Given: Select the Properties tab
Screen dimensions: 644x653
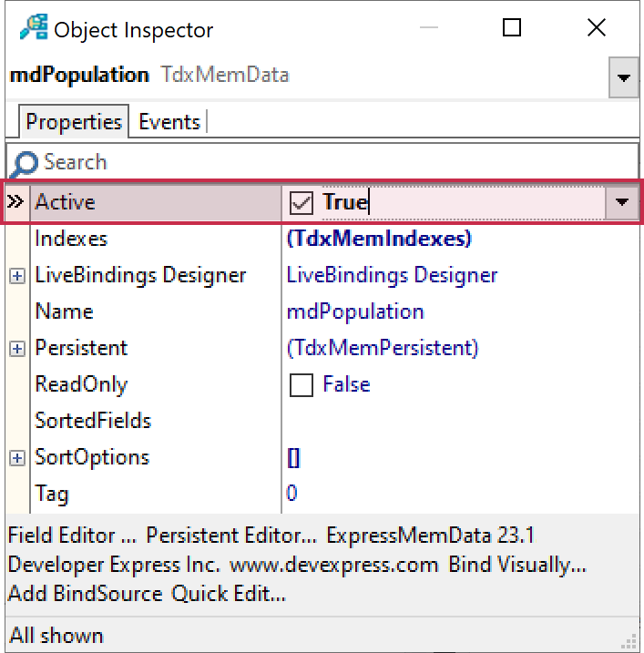Looking at the screenshot, I should (74, 122).
